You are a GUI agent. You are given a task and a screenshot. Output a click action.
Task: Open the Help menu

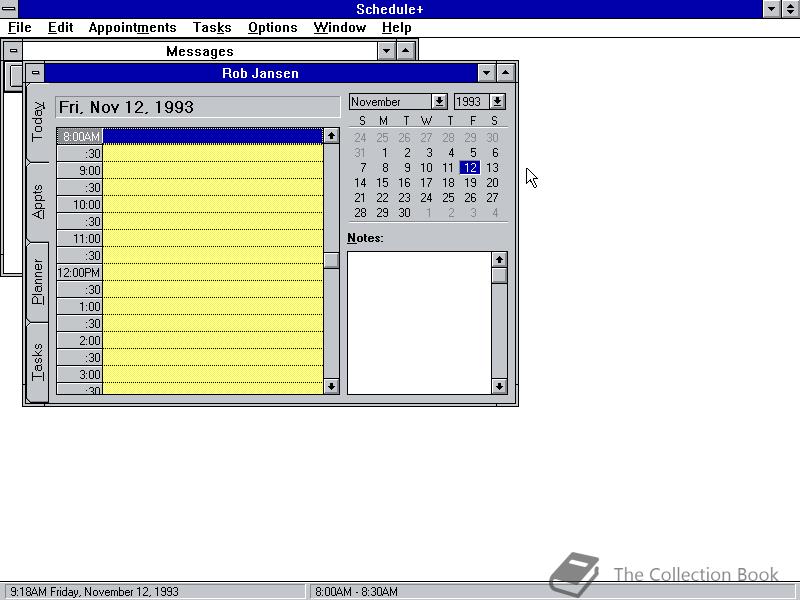pyautogui.click(x=396, y=28)
